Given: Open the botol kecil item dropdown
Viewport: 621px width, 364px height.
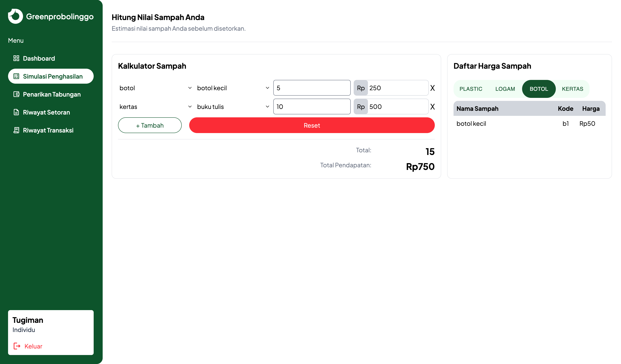Looking at the screenshot, I should [233, 88].
